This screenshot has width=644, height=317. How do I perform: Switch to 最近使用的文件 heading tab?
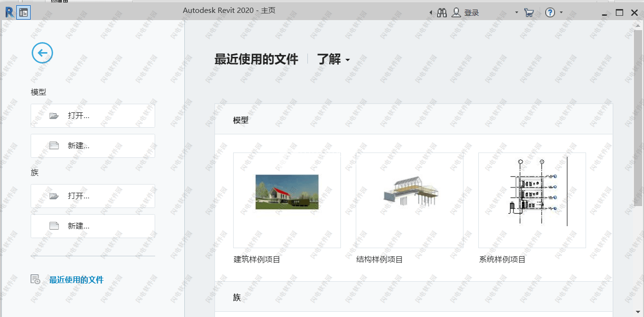[256, 59]
